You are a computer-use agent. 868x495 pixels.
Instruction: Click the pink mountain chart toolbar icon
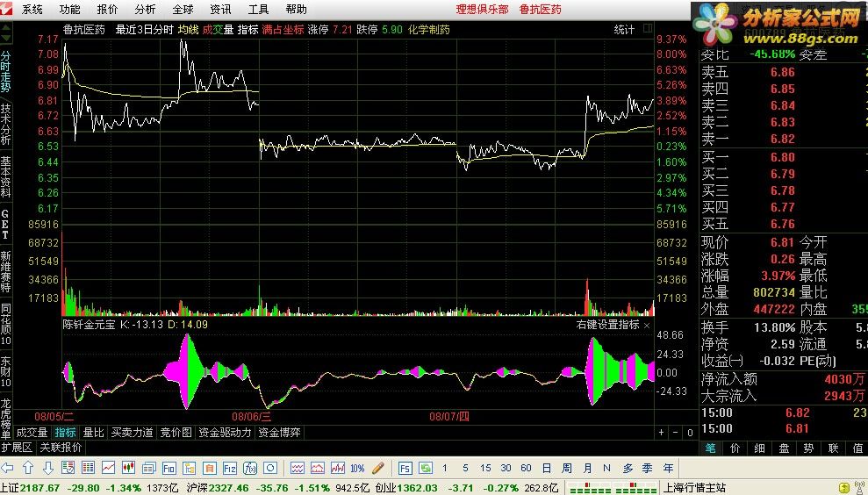coord(317,468)
